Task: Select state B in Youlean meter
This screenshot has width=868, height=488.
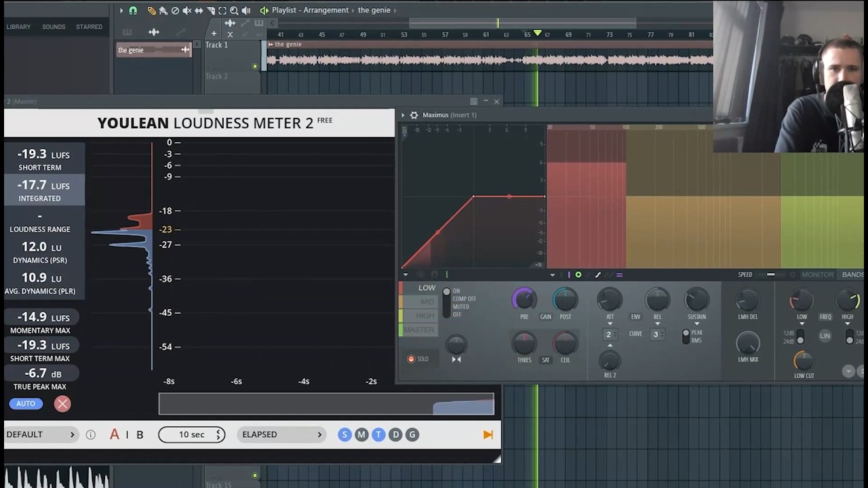Action: coord(140,434)
